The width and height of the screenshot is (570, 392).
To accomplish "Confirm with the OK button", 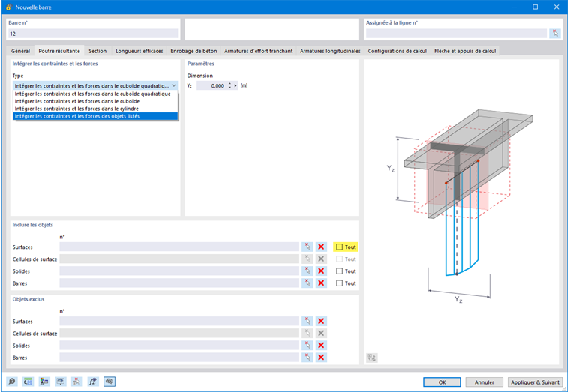I will pos(442,382).
